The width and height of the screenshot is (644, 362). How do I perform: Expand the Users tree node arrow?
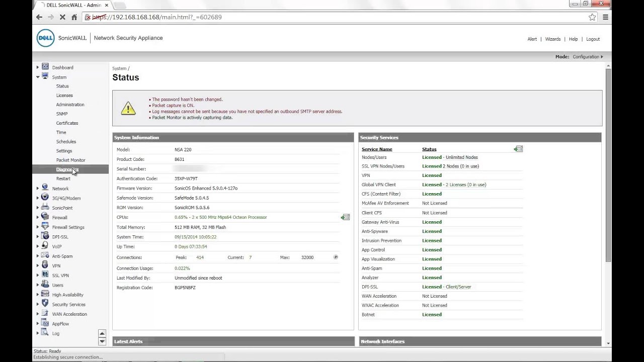37,285
